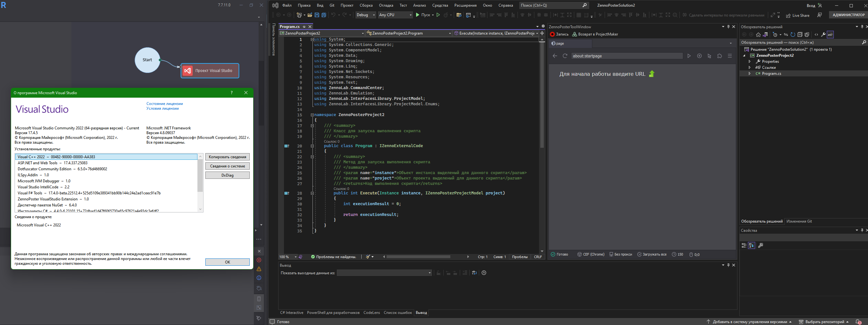868x325 pixels.
Task: Click the Find in Files folder icon
Action: [x=459, y=15]
